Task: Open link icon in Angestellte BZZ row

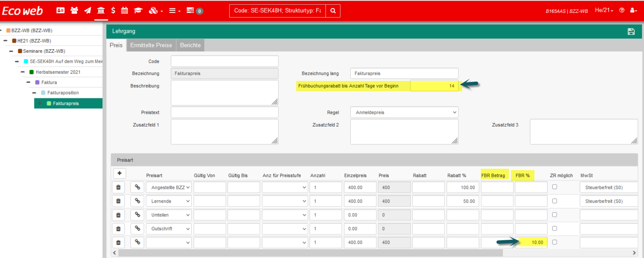Action: (137, 187)
